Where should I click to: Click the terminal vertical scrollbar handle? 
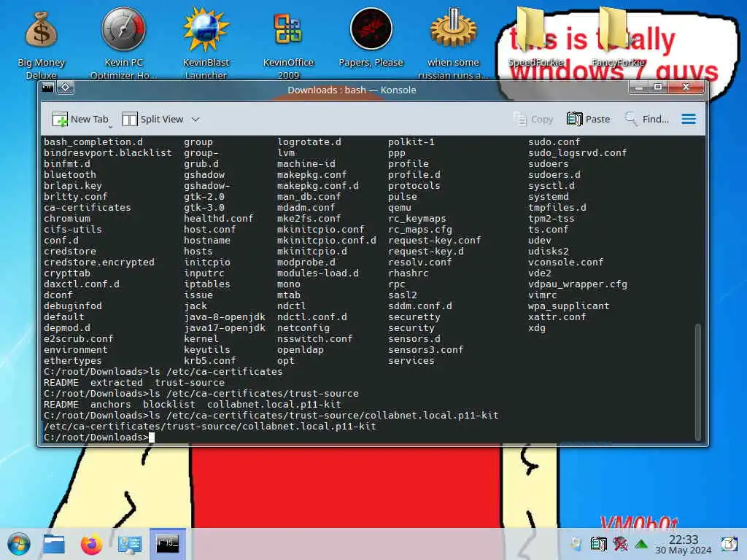(x=698, y=382)
